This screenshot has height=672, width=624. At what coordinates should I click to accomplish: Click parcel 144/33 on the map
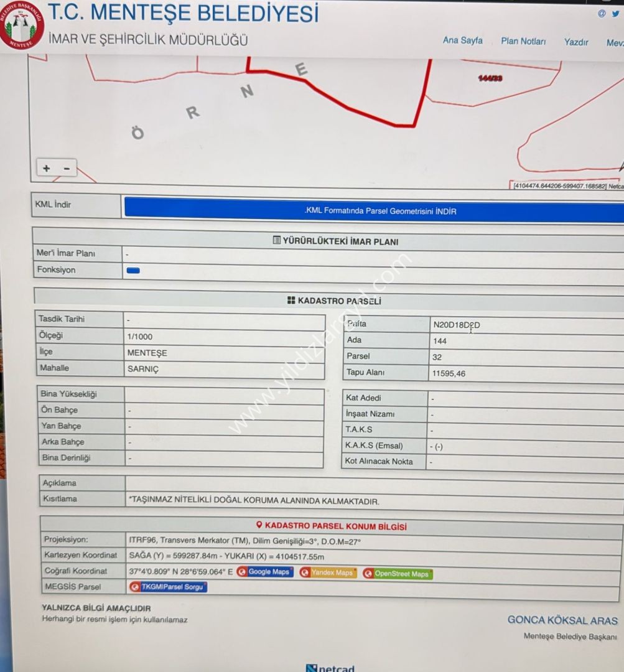[491, 78]
